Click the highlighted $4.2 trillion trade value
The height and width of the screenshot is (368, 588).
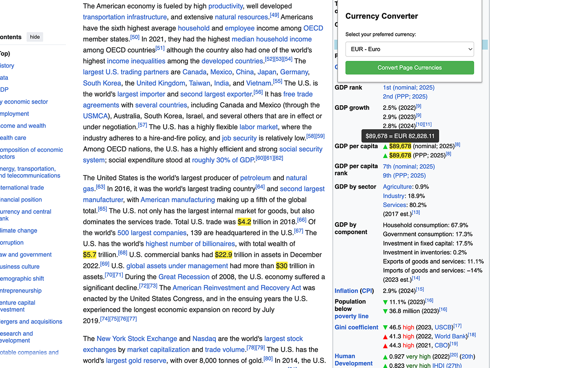pos(244,222)
